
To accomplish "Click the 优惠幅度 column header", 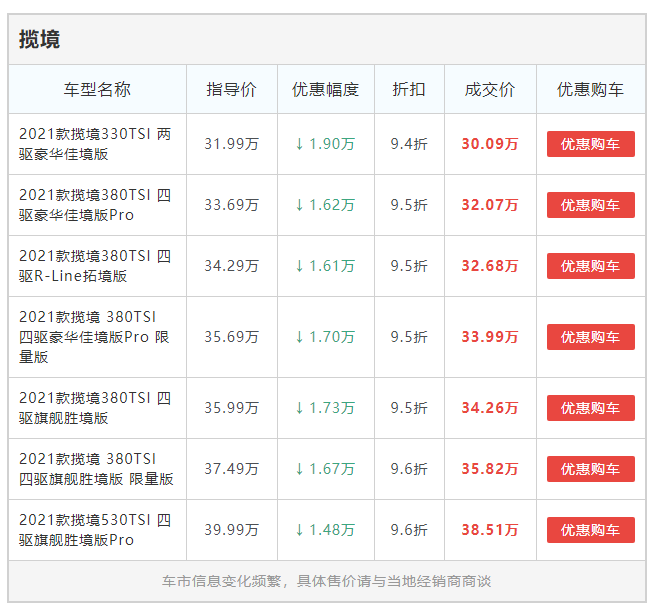I will 325,89.
